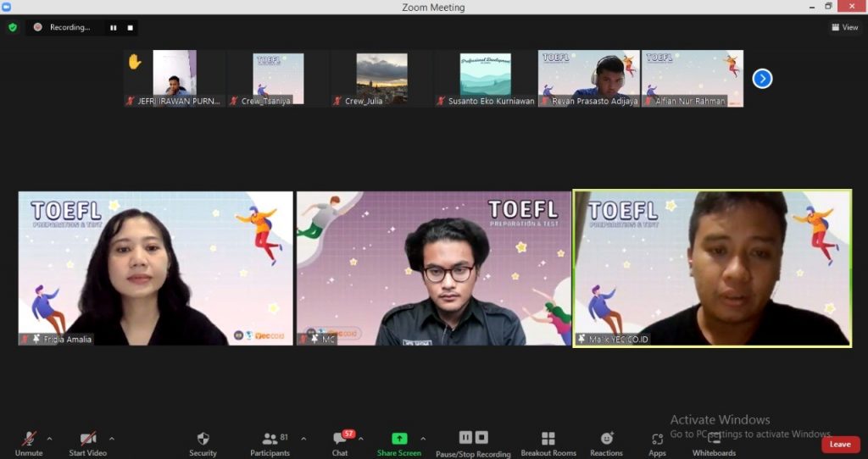Open the View layout menu

point(844,27)
